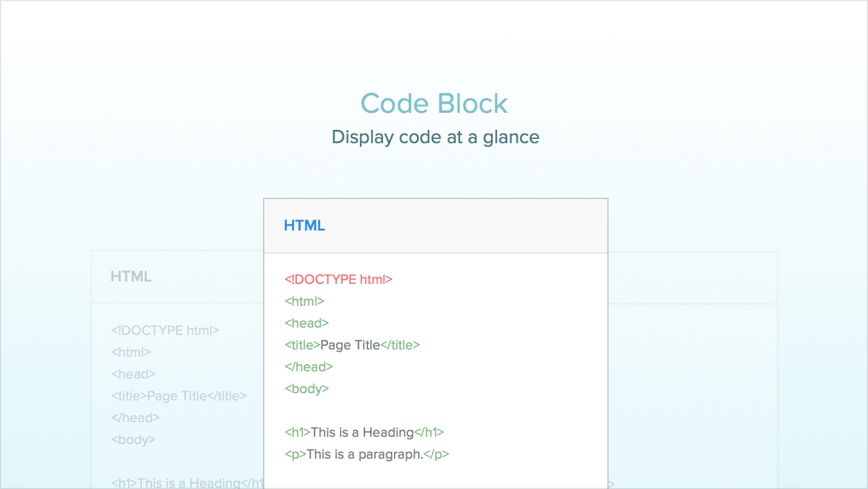868x489 pixels.
Task: Click the green <html> tag in the front block
Action: pyautogui.click(x=304, y=301)
